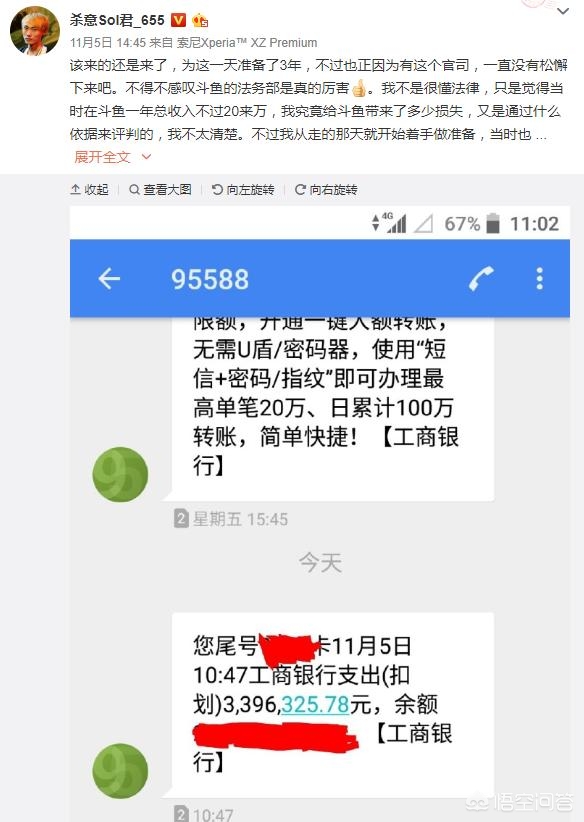Rotate image right with 向右旋转

pos(326,189)
